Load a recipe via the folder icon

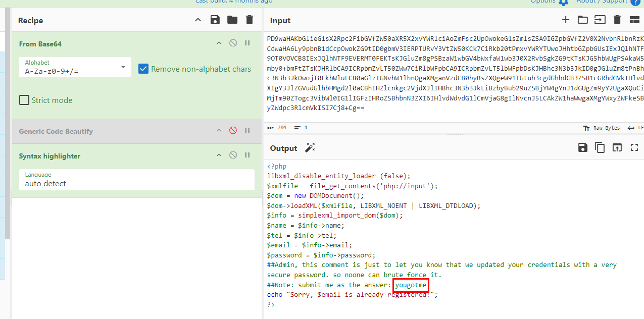[x=232, y=20]
